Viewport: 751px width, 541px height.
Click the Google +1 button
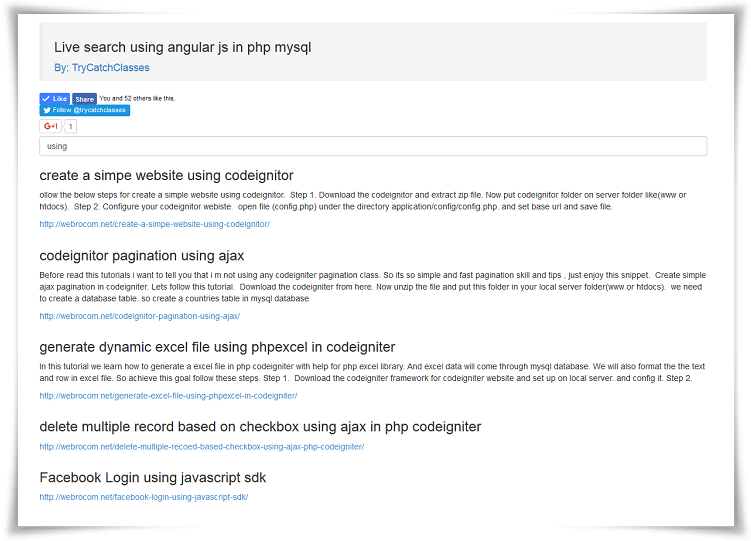click(50, 127)
